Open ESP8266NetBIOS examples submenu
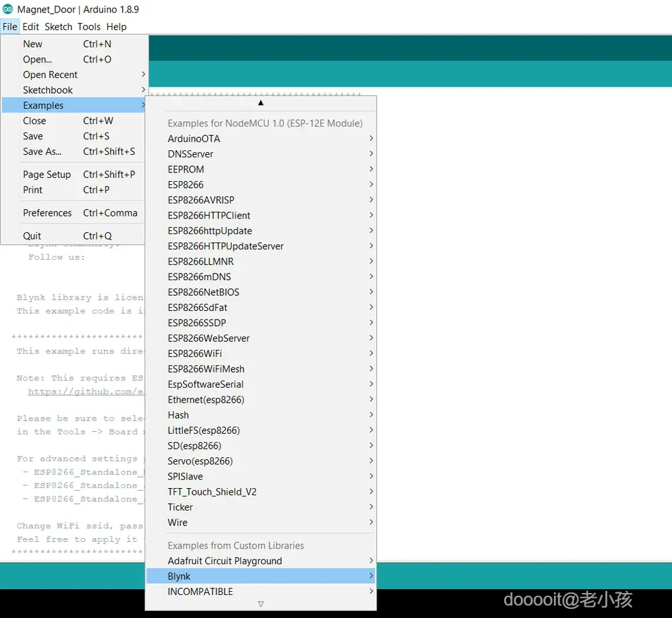The height and width of the screenshot is (618, 672). coord(261,293)
